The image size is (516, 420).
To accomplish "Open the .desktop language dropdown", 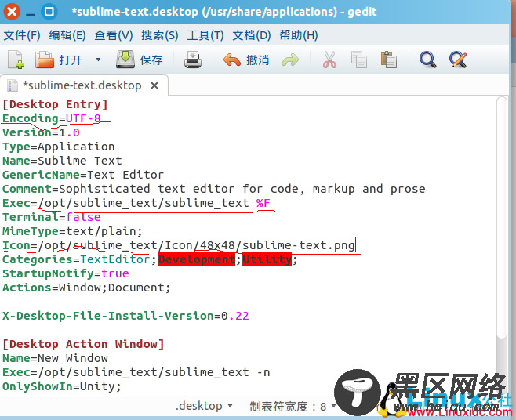I will [x=204, y=406].
